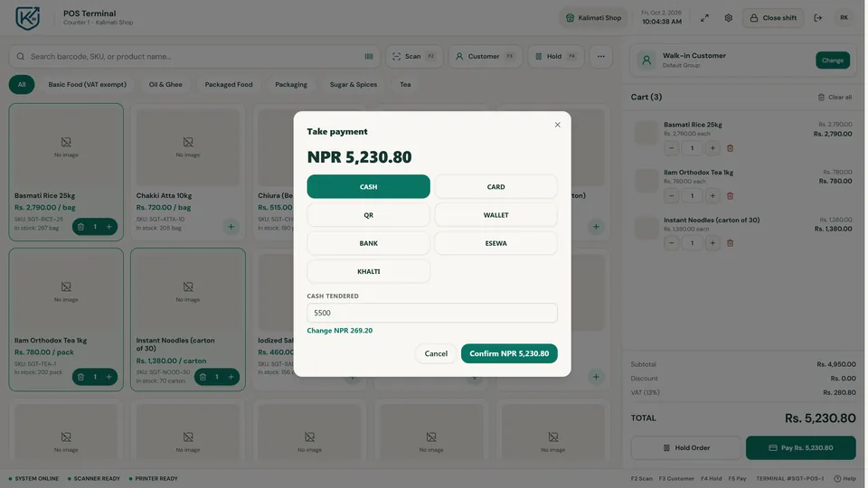868x488 pixels.
Task: Open the Packaging category
Action: coord(290,85)
